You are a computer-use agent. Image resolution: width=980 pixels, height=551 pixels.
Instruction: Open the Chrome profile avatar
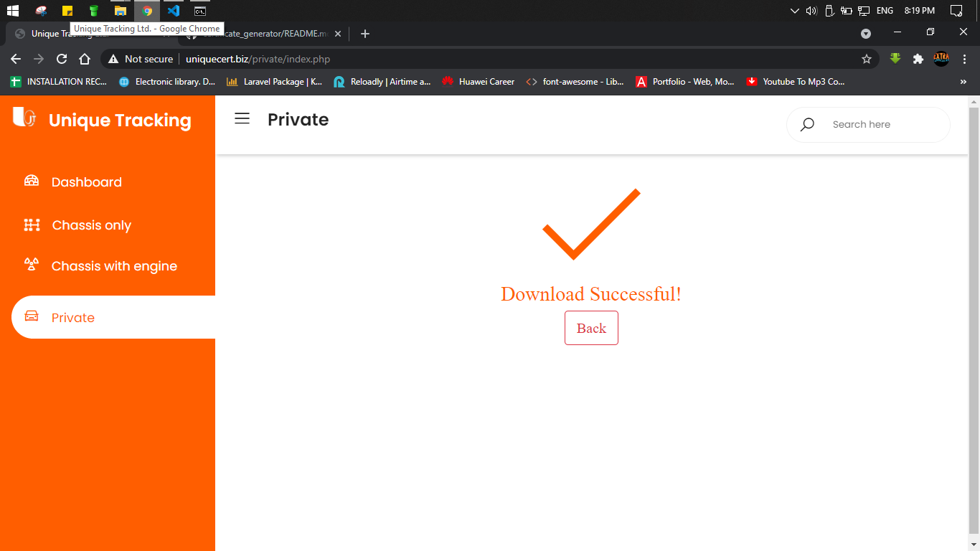[x=941, y=59]
